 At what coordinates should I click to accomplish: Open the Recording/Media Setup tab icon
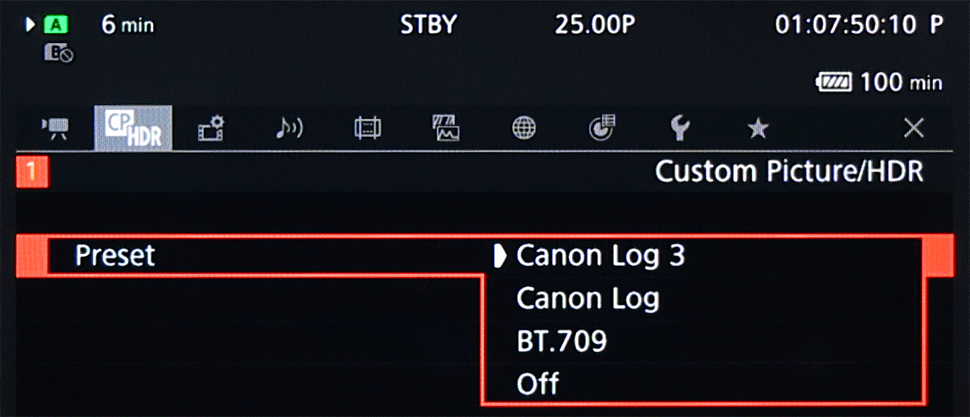pyautogui.click(x=211, y=128)
